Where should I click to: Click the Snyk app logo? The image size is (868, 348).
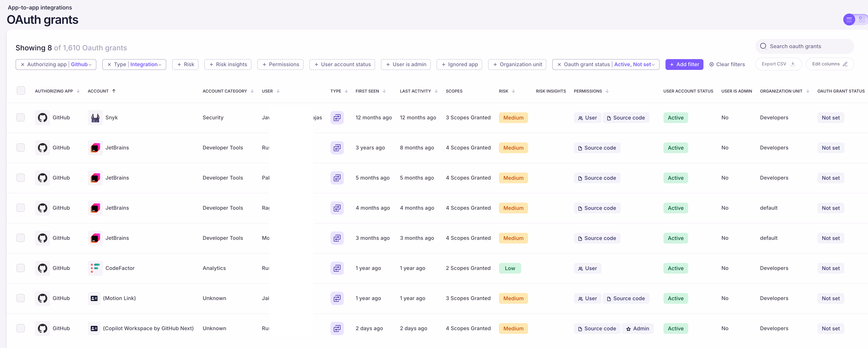point(95,117)
